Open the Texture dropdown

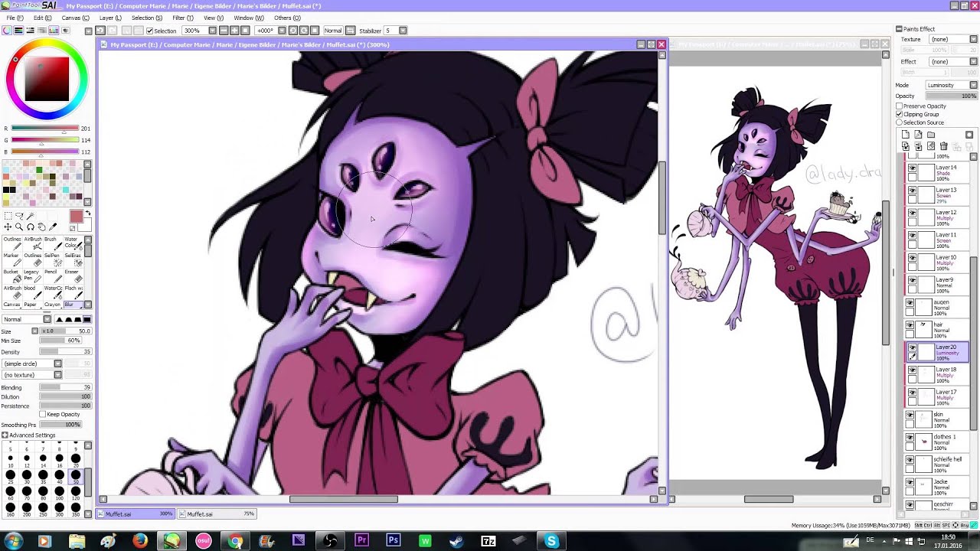click(x=973, y=39)
